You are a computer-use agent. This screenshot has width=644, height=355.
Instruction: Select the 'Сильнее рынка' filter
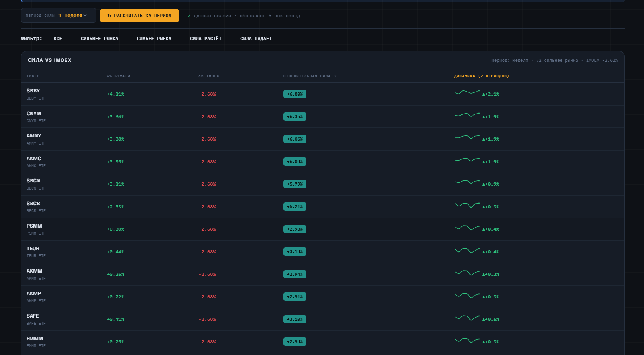[100, 39]
